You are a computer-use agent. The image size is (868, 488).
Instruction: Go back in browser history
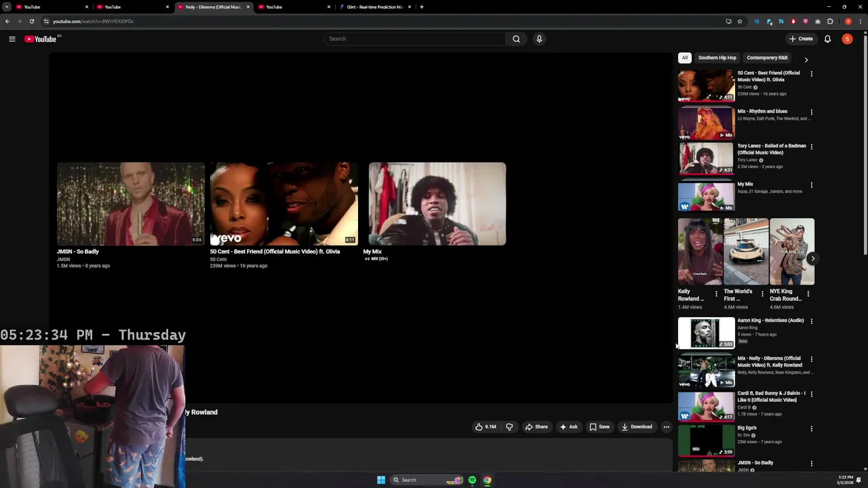pyautogui.click(x=7, y=21)
